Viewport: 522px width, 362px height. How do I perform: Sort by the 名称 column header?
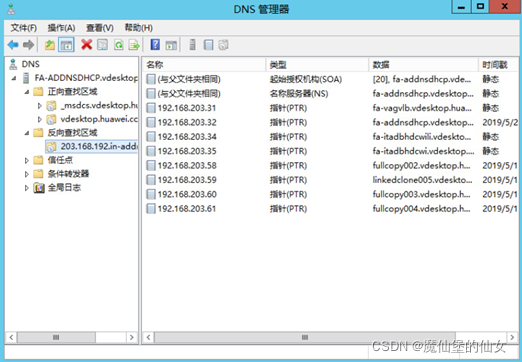204,65
